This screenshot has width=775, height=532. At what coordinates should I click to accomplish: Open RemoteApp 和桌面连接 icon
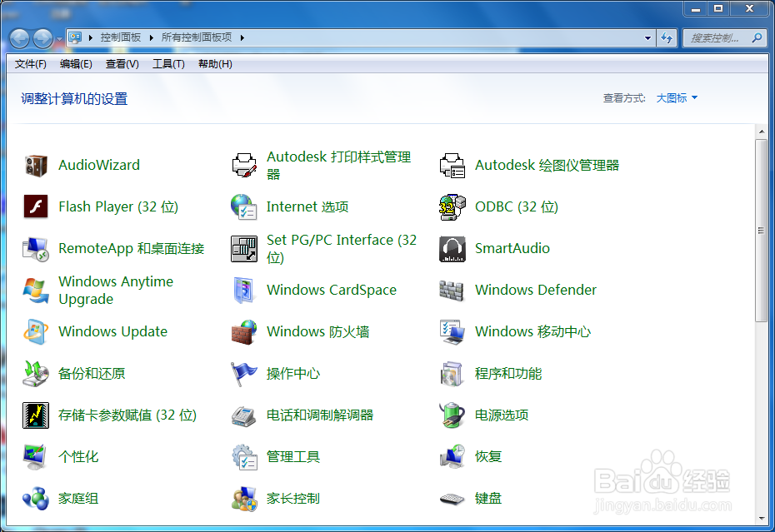pyautogui.click(x=36, y=249)
